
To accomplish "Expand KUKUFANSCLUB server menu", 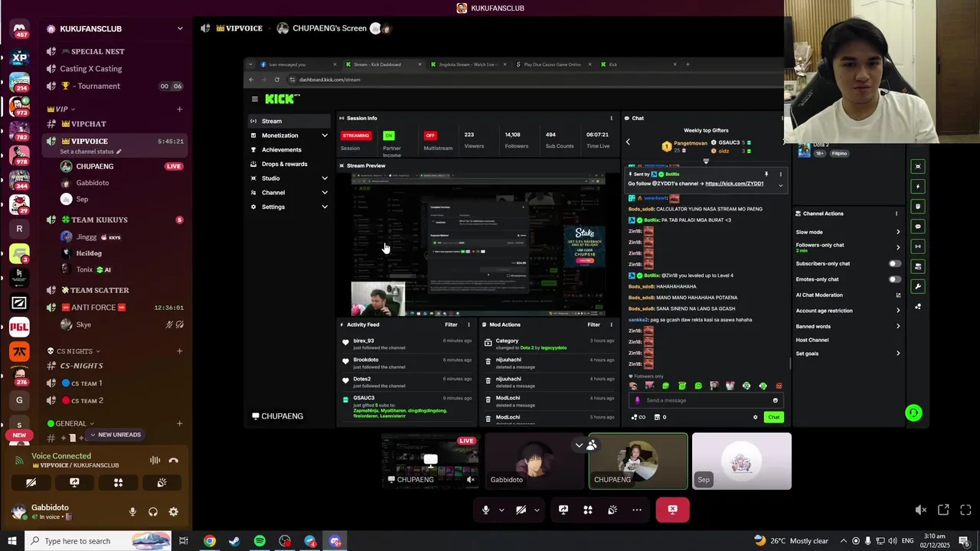I will pyautogui.click(x=180, y=29).
